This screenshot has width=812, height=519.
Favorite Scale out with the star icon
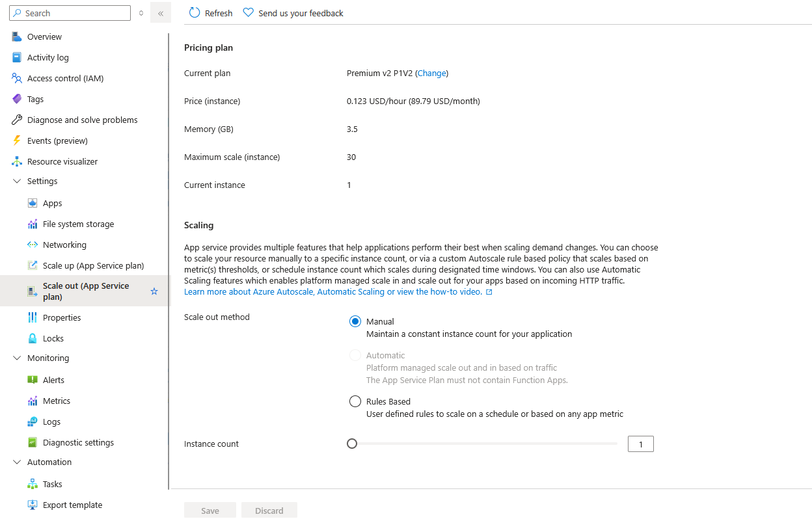154,291
